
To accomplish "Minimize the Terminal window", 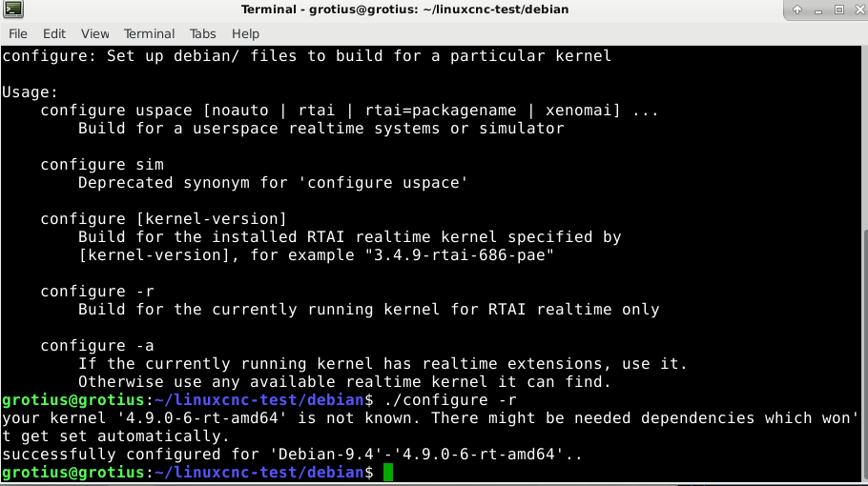I will point(818,10).
